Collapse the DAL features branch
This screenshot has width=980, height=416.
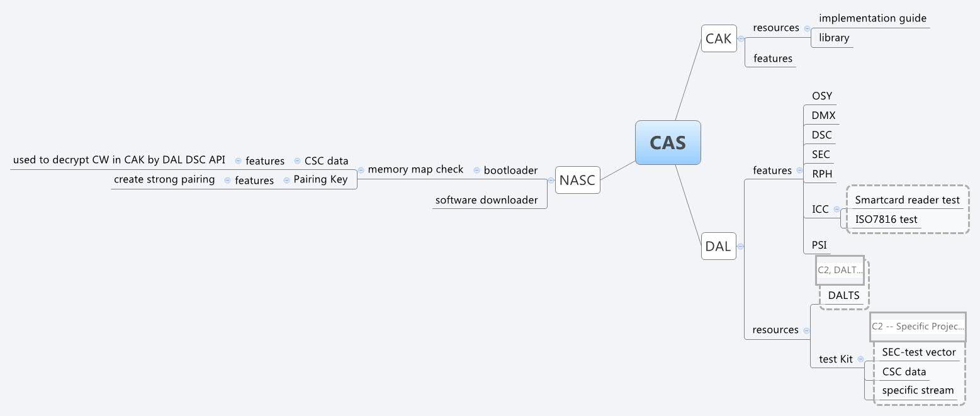[799, 171]
